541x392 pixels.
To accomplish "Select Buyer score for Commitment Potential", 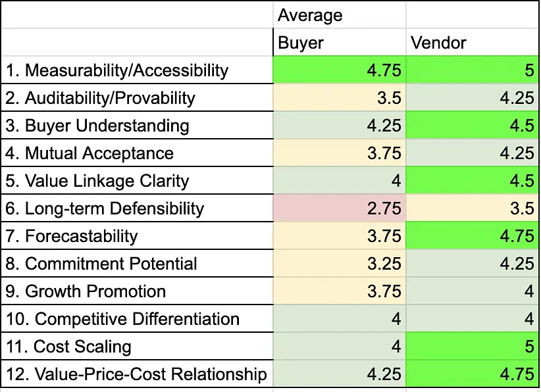I will [339, 264].
